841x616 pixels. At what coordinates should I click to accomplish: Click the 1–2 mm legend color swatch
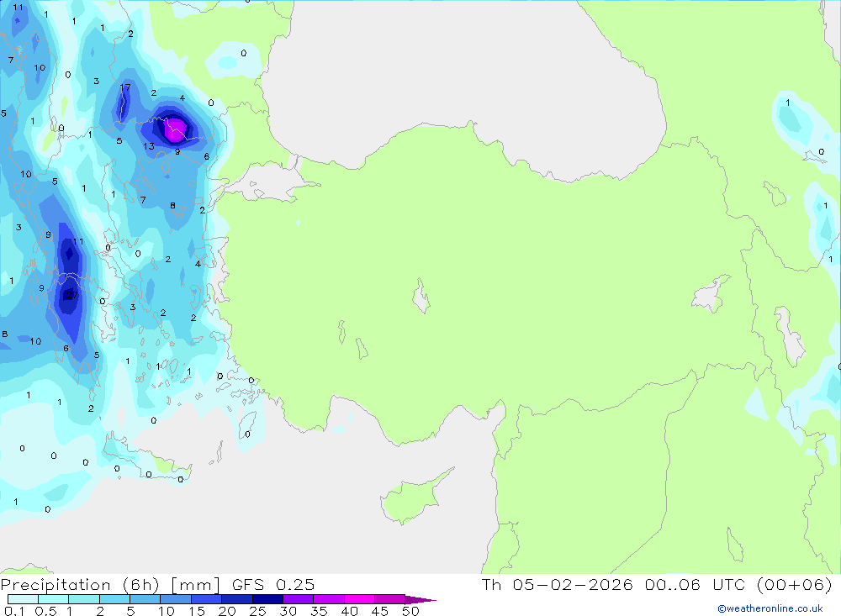coord(84,599)
